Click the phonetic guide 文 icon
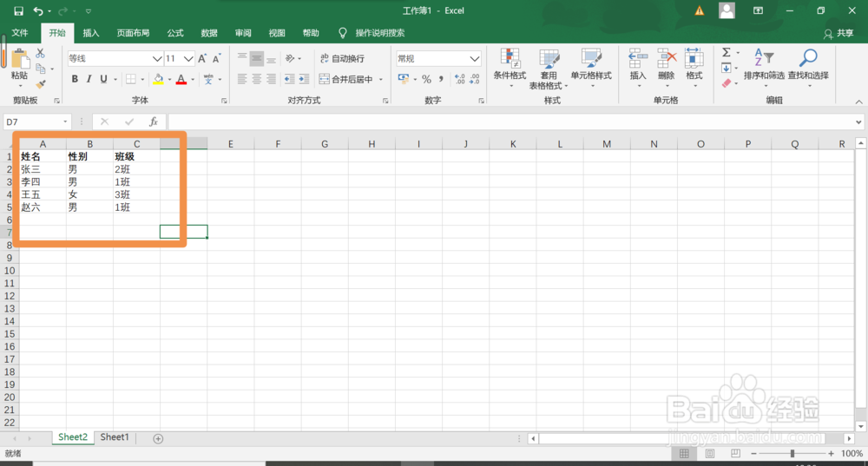 pyautogui.click(x=208, y=79)
